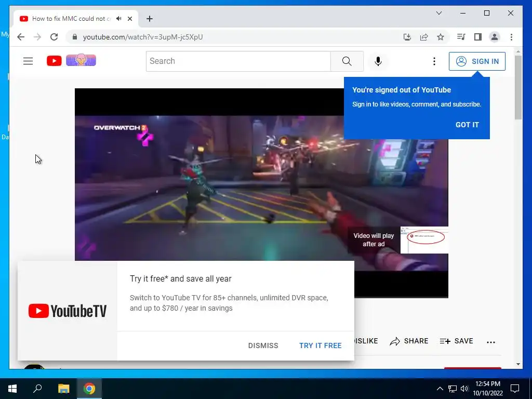Open YouTube settings three-dot menu

[x=434, y=61]
